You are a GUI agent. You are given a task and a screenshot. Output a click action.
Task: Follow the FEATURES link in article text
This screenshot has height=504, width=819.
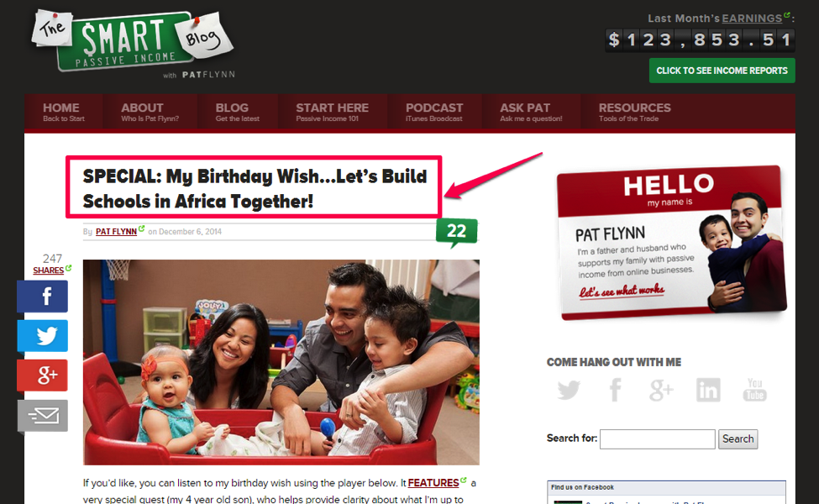point(433,483)
